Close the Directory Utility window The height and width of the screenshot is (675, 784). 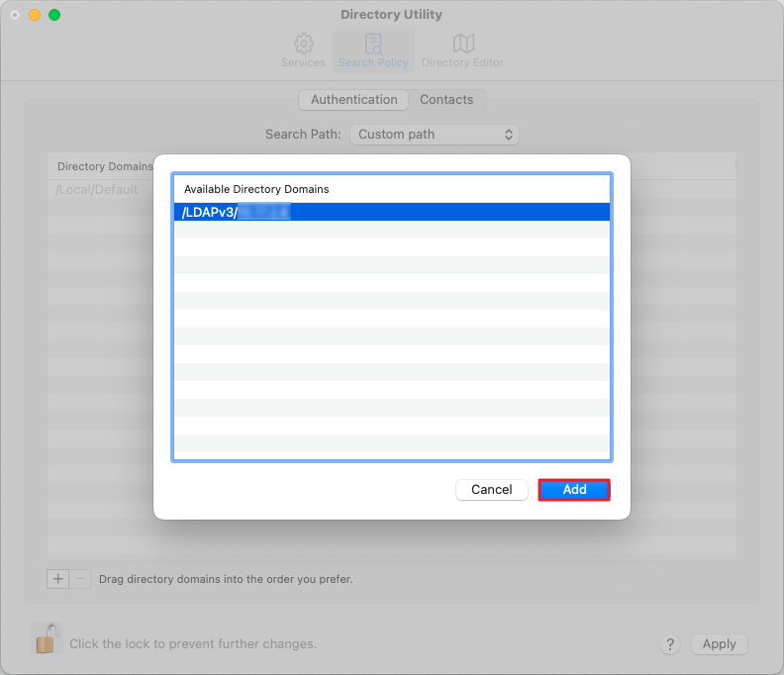pos(15,15)
